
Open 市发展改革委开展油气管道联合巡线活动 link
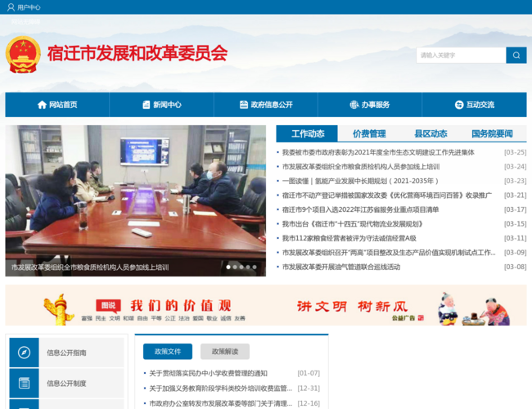(x=341, y=267)
